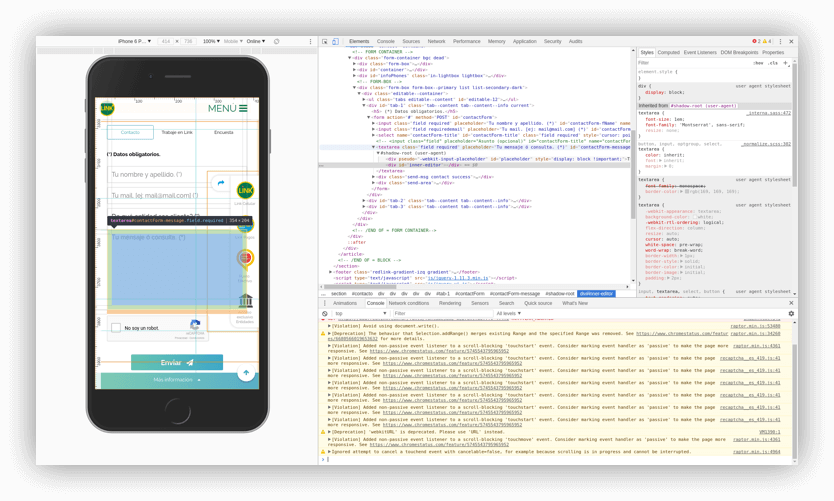Switch to the Network panel tab

(x=436, y=41)
